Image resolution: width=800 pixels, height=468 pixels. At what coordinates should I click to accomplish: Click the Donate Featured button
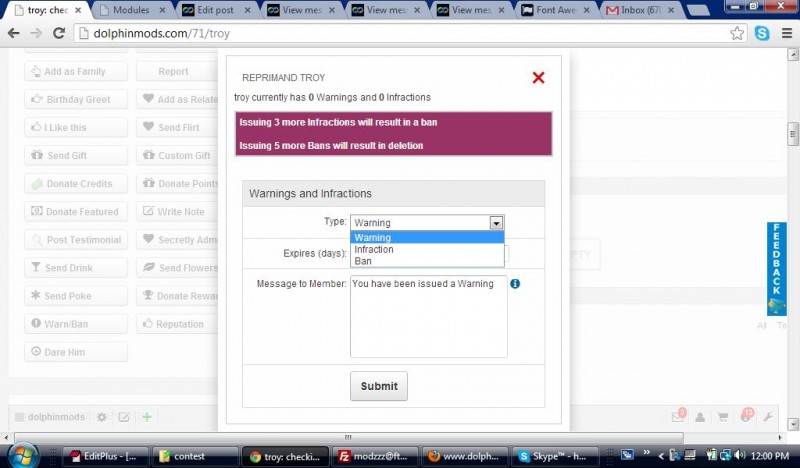pos(76,212)
